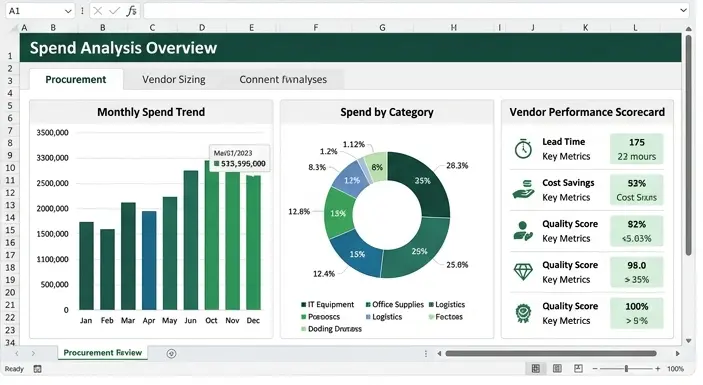This screenshot has height=385, width=703.
Task: Click the vertical scrollbar thumb
Action: pyautogui.click(x=689, y=146)
